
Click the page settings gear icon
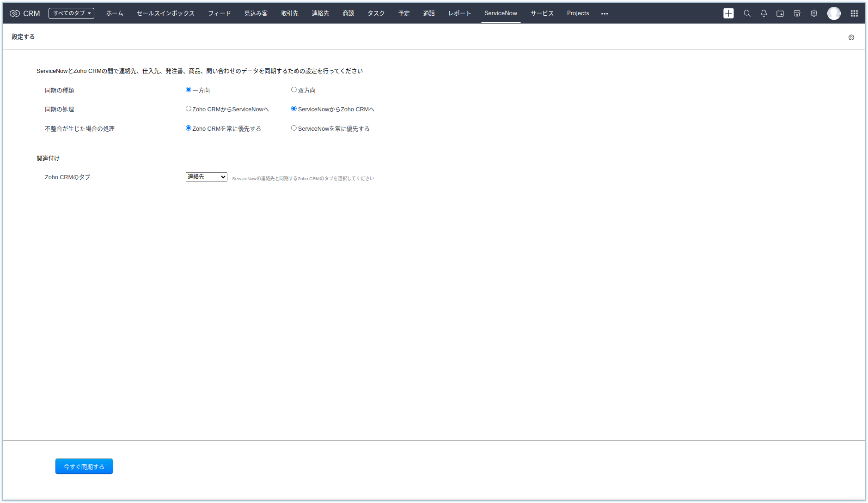coord(851,37)
